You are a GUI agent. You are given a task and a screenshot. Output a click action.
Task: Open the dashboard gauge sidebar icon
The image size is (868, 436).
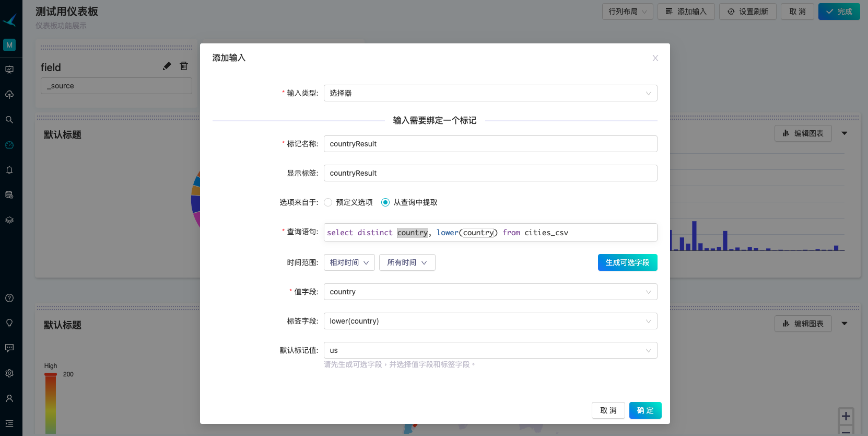click(x=9, y=145)
